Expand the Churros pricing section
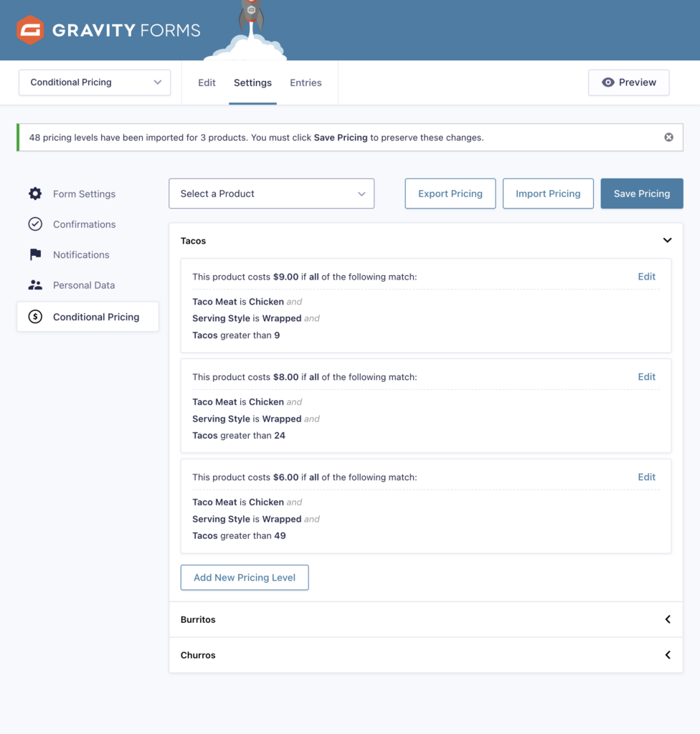 (667, 655)
